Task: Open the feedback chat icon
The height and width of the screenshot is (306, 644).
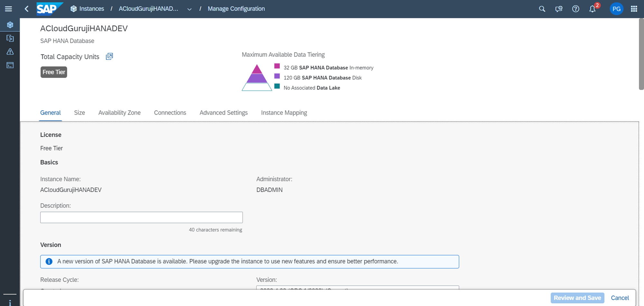Action: click(x=559, y=9)
